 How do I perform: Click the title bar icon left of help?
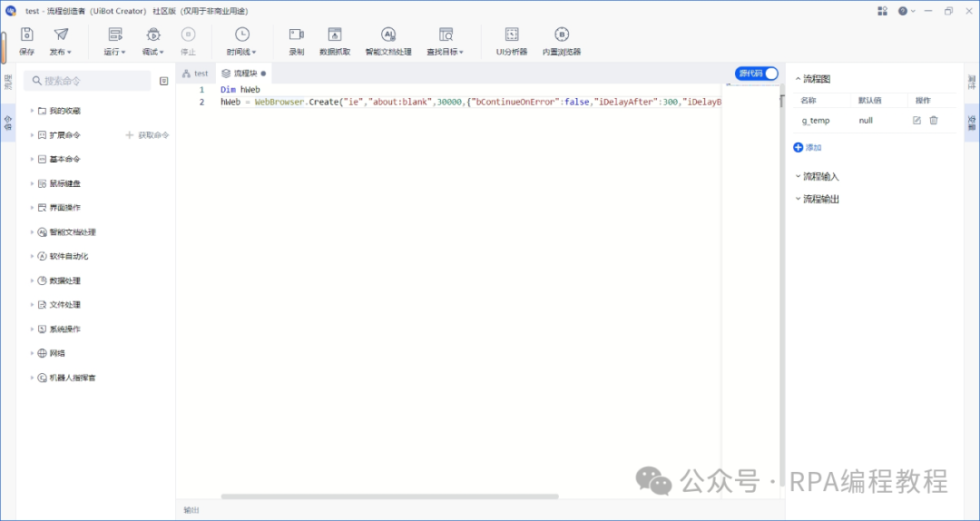(x=883, y=11)
